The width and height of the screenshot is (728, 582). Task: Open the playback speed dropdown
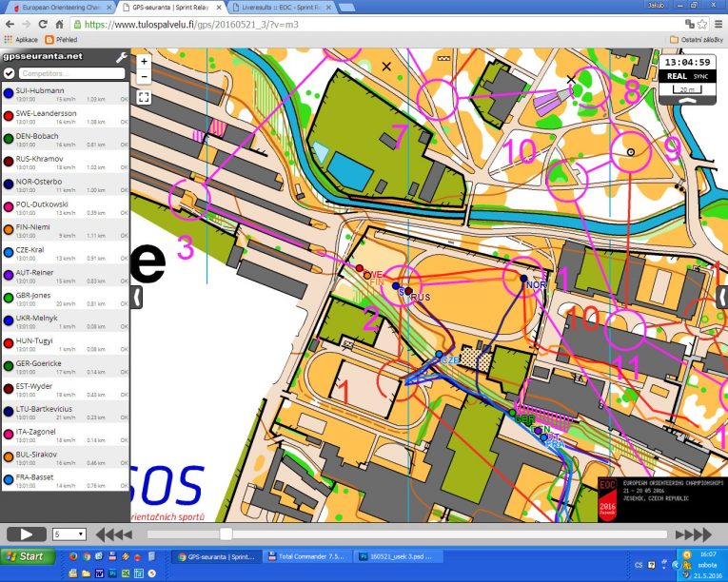click(69, 534)
